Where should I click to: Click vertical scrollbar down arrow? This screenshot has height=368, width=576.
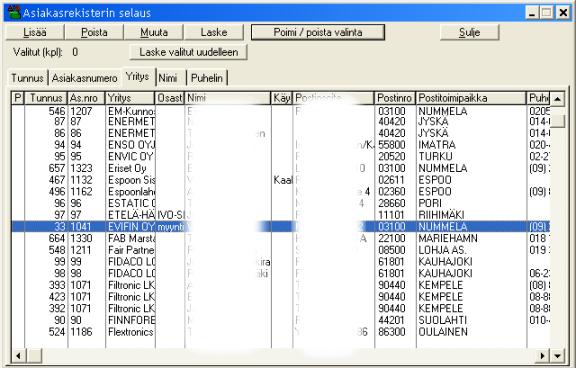pos(558,356)
